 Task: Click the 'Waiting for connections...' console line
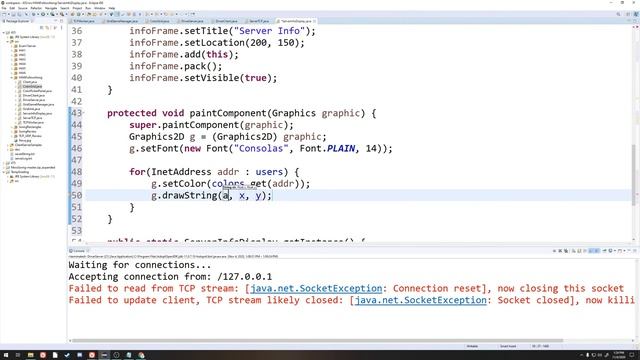140,265
